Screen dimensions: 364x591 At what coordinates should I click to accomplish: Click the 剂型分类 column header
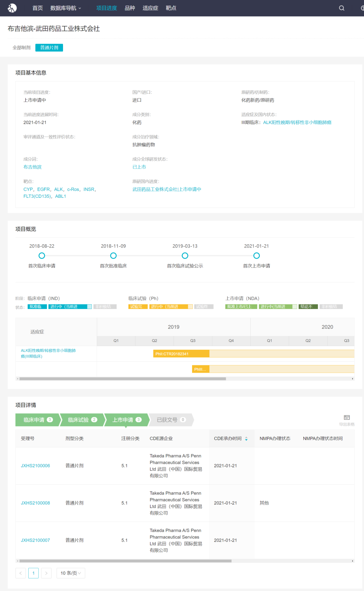pos(74,439)
